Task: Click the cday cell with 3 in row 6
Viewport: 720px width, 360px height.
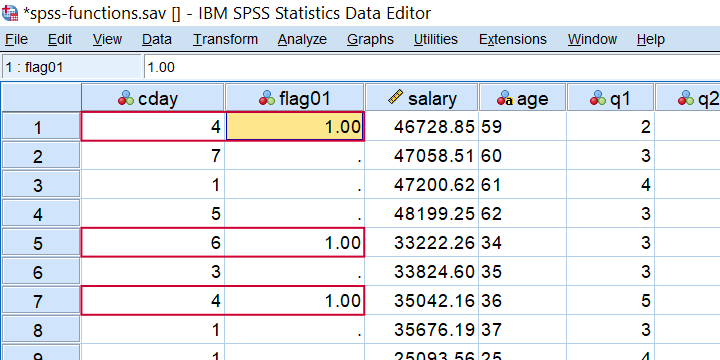Action: 153,271
